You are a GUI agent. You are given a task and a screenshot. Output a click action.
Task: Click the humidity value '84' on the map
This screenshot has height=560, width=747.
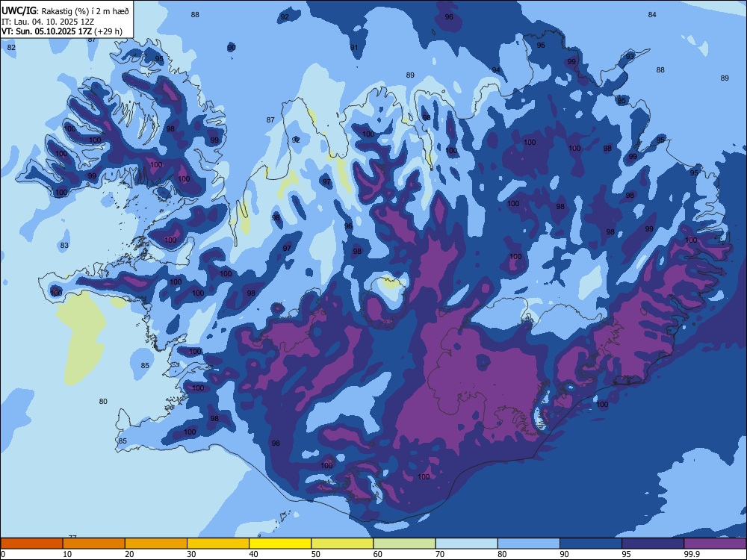pyautogui.click(x=652, y=15)
